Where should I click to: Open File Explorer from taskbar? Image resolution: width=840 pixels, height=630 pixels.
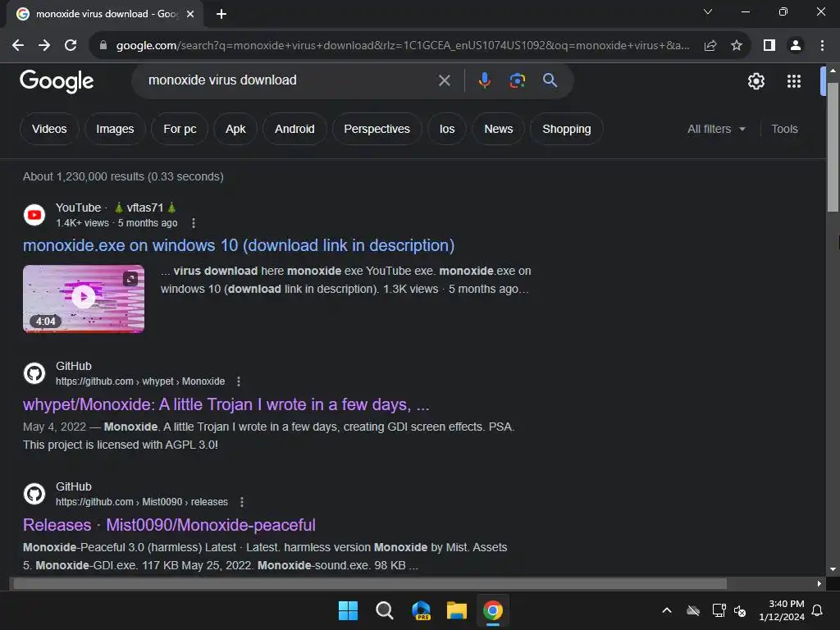457,610
